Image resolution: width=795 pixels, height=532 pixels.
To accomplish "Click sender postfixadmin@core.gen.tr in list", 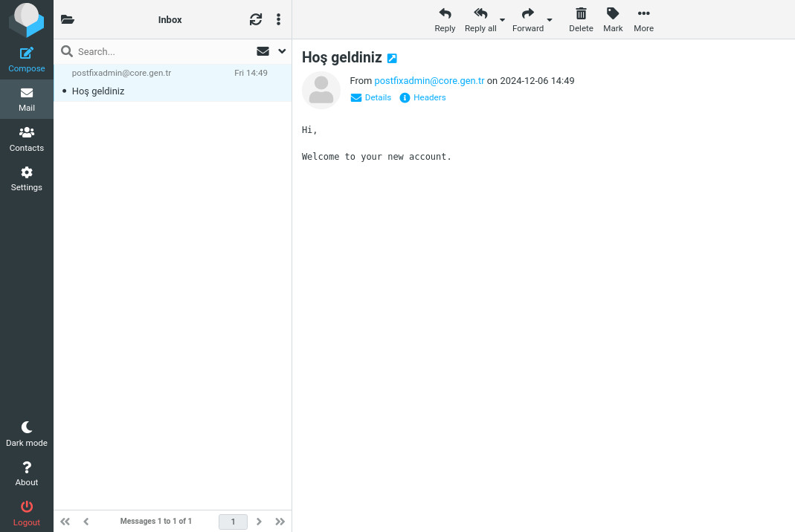I will click(121, 73).
